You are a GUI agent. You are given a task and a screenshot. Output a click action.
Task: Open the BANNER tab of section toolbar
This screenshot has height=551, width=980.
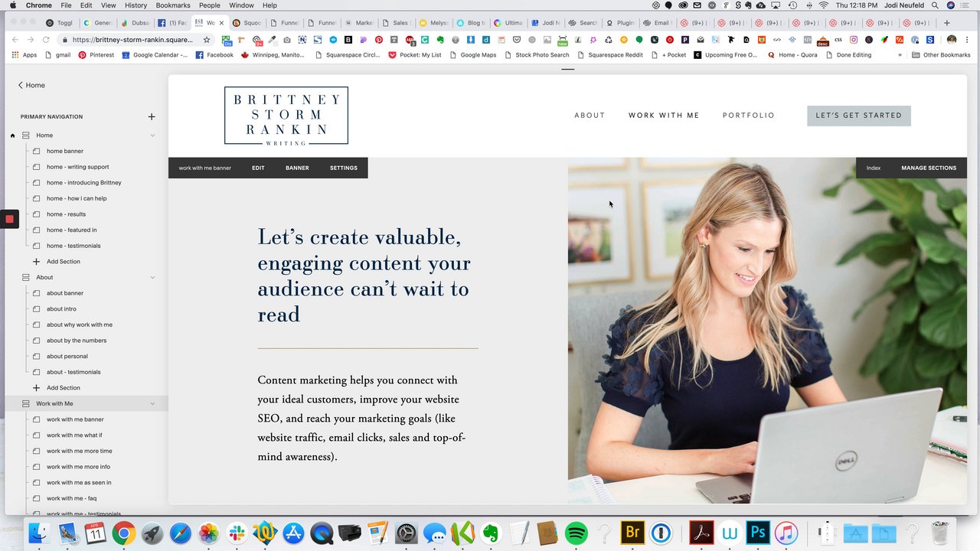[297, 168]
